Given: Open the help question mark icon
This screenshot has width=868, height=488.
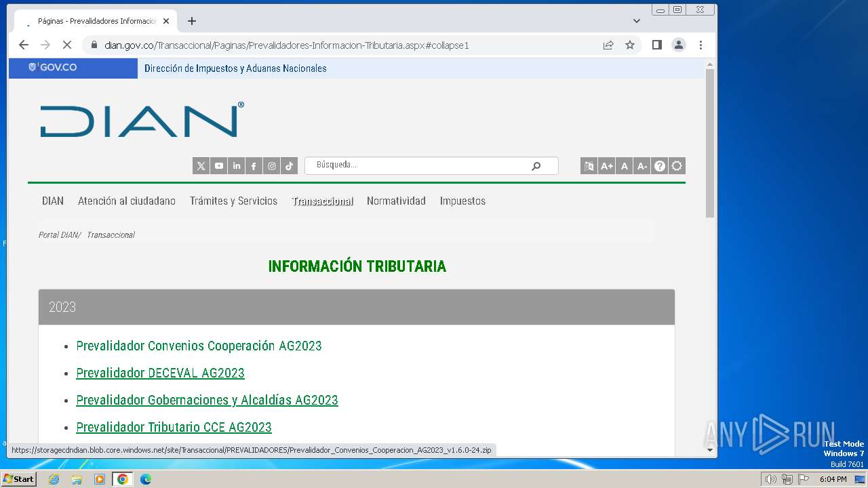Looking at the screenshot, I should click(659, 166).
